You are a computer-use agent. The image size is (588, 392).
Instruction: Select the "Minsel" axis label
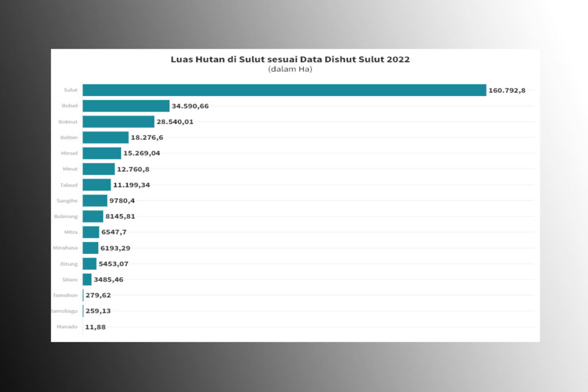tap(69, 153)
